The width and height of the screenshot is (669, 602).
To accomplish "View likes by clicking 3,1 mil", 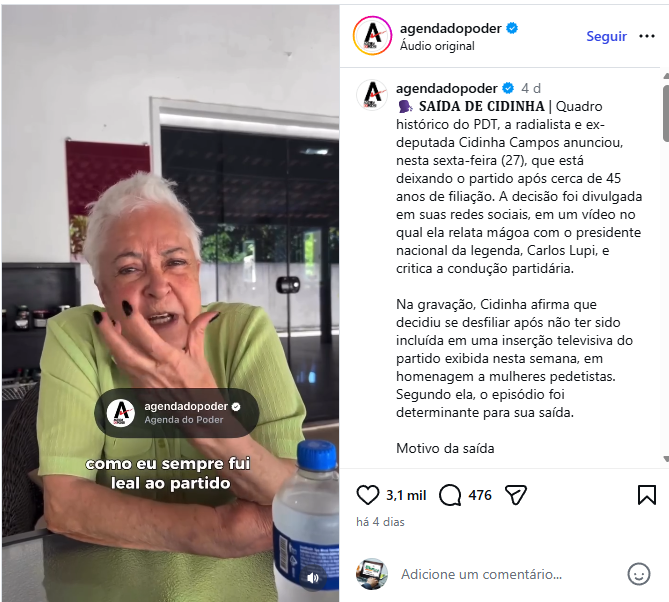I will 406,495.
